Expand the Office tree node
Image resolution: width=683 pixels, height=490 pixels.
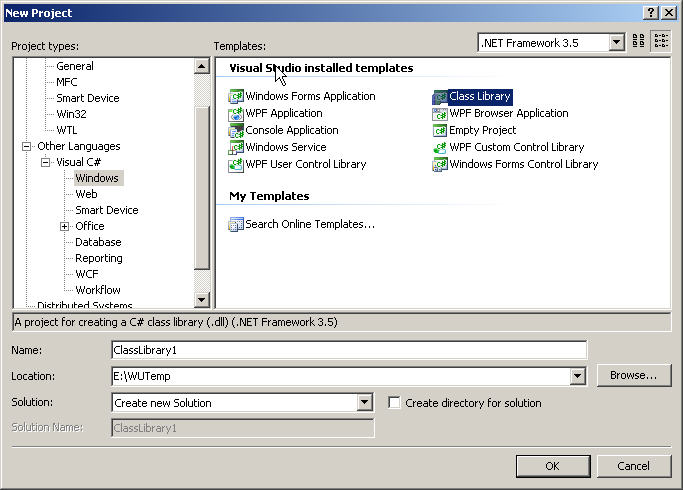(x=64, y=226)
